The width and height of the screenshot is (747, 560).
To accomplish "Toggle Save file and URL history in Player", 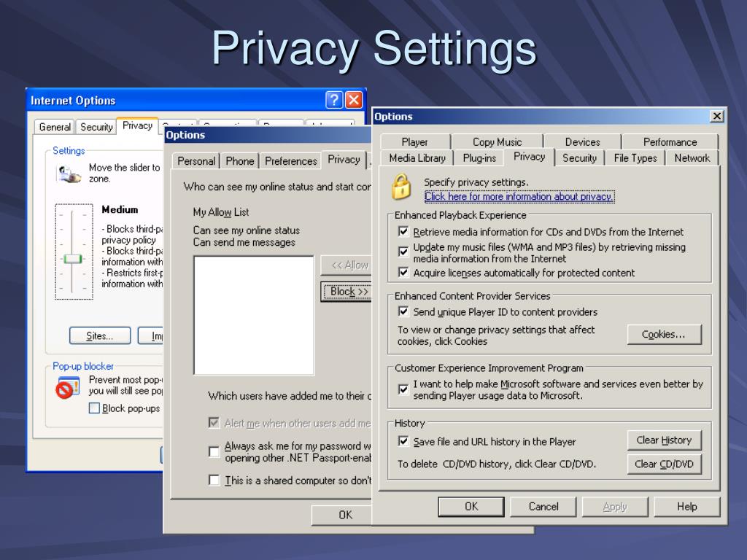I will tap(403, 441).
